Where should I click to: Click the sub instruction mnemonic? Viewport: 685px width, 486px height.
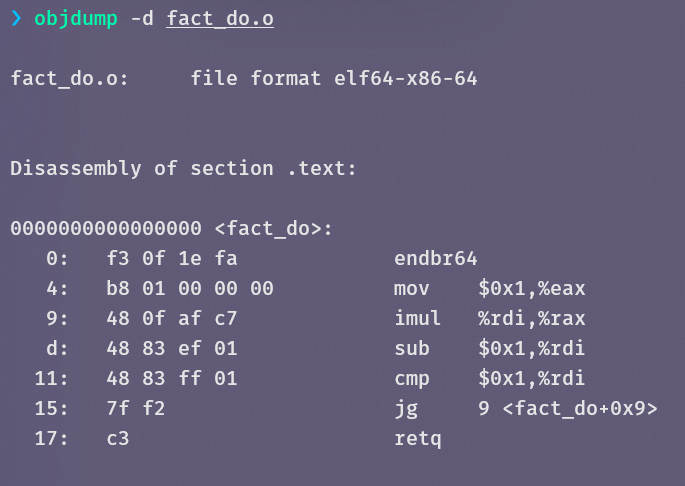[411, 348]
